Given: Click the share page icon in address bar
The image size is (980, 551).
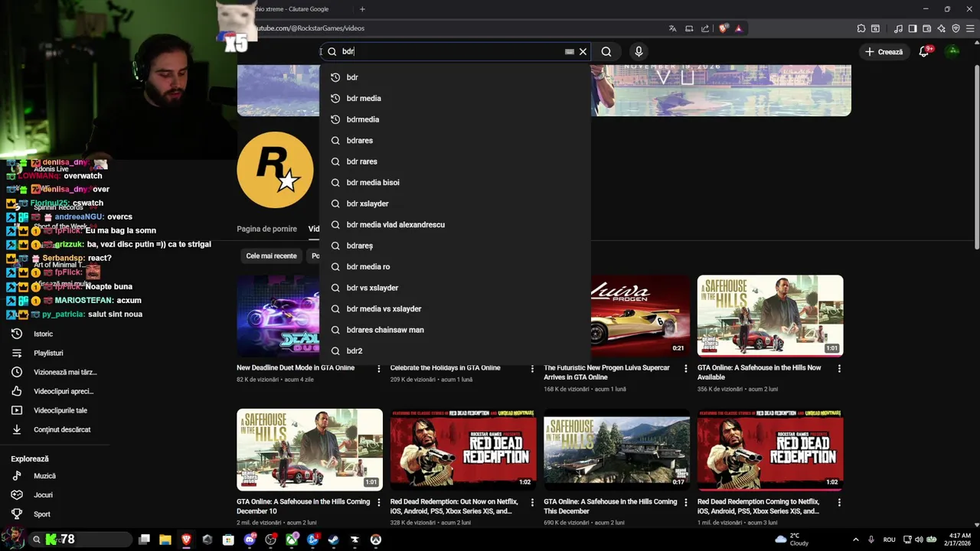Looking at the screenshot, I should coord(705,28).
